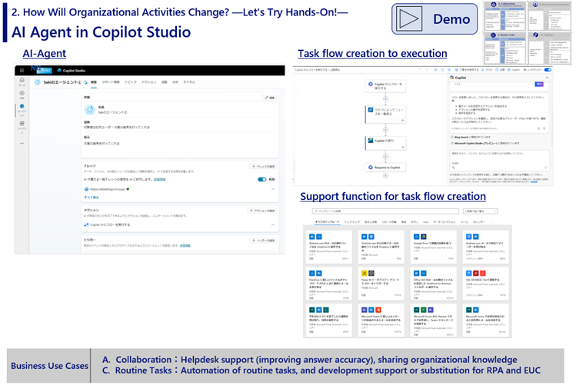
Task: Click Publish in flow toolbar
Action: click(x=500, y=69)
